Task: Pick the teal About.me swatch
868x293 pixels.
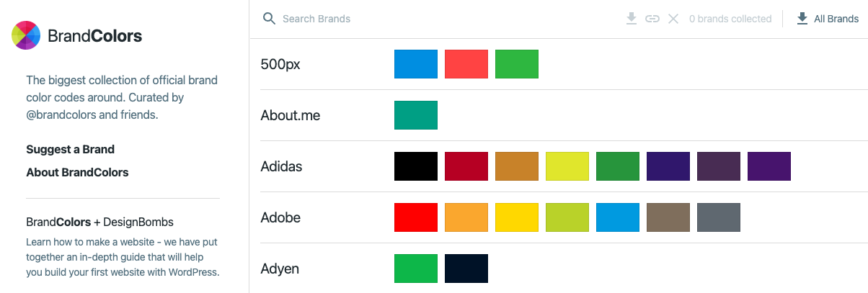Action: (416, 115)
